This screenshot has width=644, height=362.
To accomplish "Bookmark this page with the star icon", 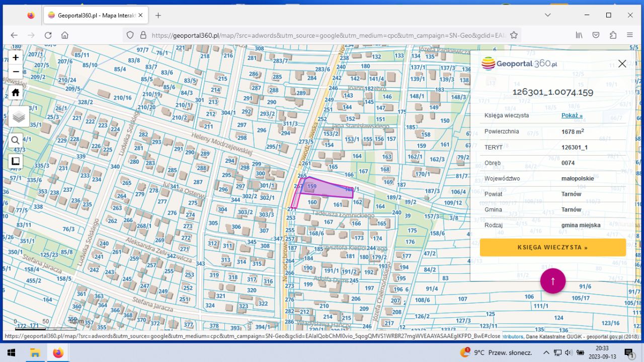I will (514, 35).
